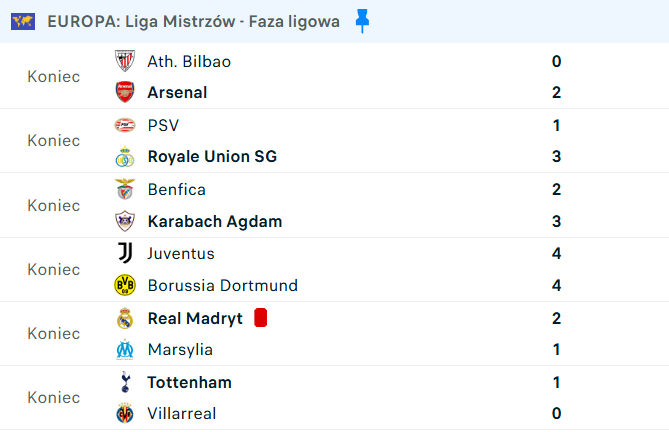This screenshot has width=669, height=432.
Task: Click the red card indicator next to Real Madryt
Action: [x=260, y=318]
